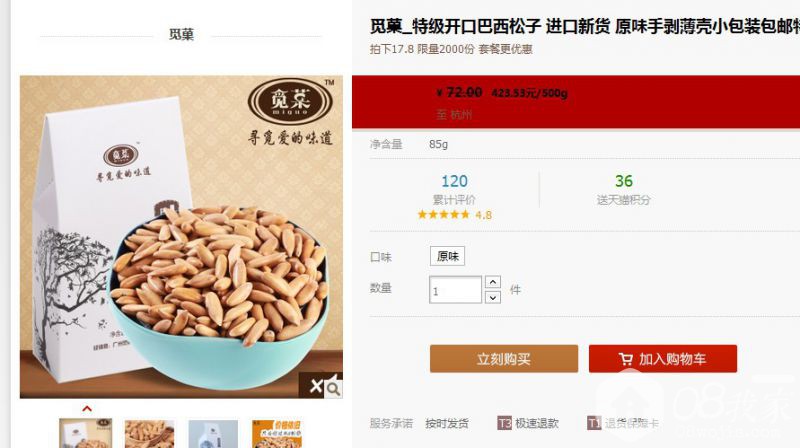Select the first thumbnail with white package
Viewport: 800px width, 448px height.
[x=85, y=434]
